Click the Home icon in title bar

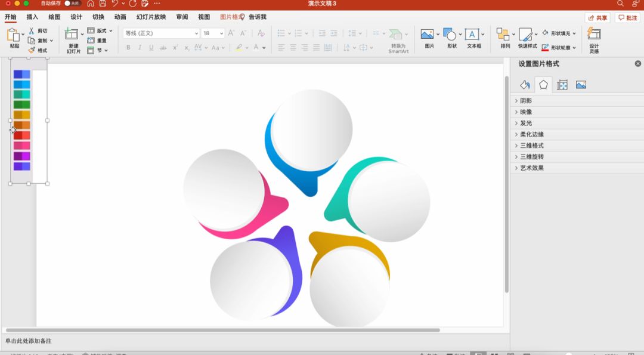(91, 4)
